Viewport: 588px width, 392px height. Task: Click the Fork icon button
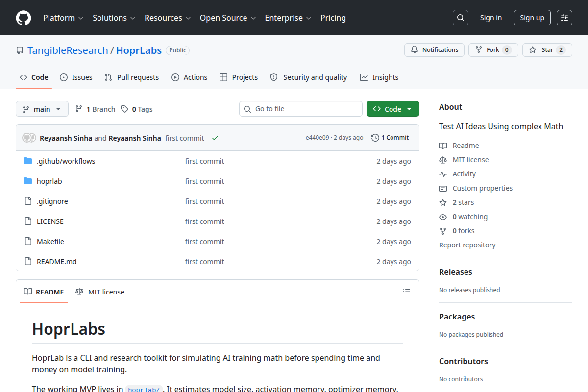(479, 50)
